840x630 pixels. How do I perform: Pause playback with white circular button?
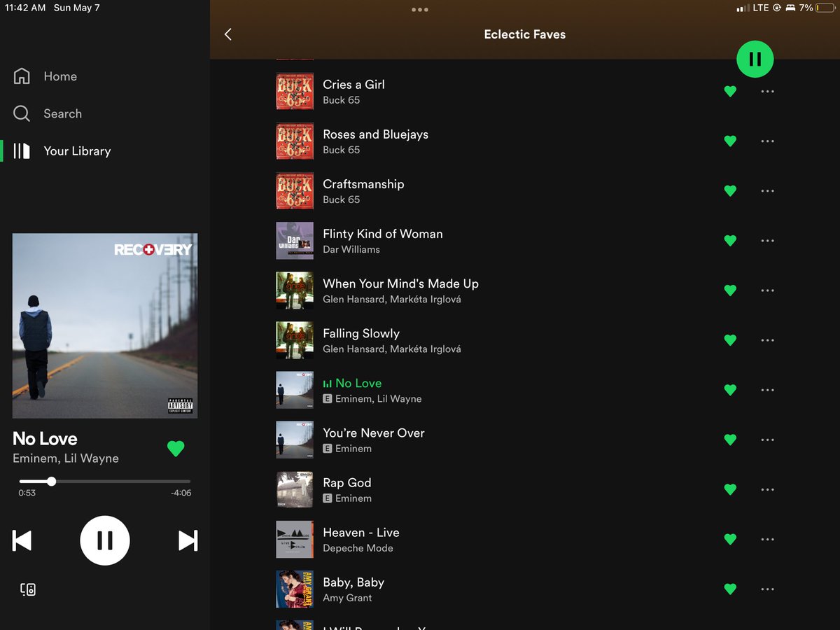[x=105, y=540]
